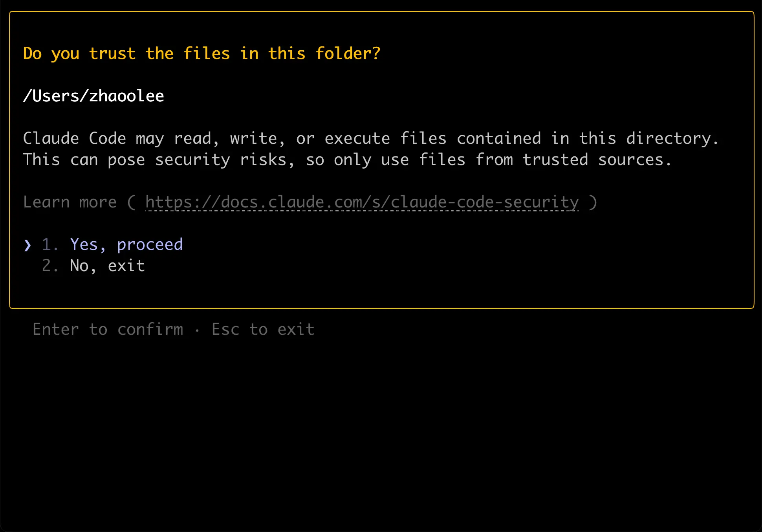Choose the "No, exit" option
The width and height of the screenshot is (762, 532).
[107, 266]
